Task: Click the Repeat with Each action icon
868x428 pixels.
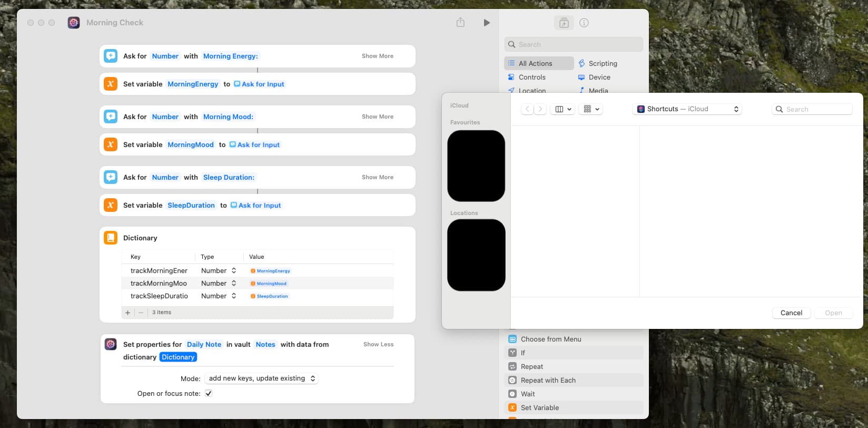Action: coord(512,380)
